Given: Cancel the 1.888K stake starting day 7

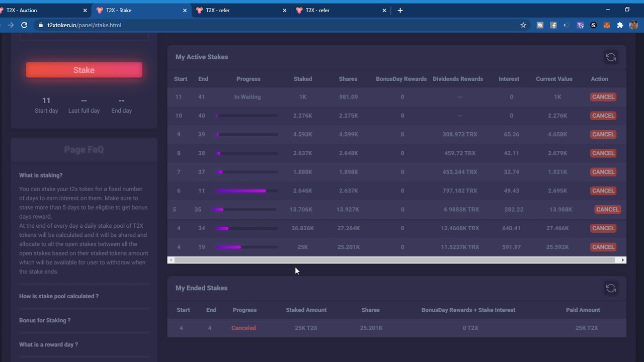Looking at the screenshot, I should (603, 172).
